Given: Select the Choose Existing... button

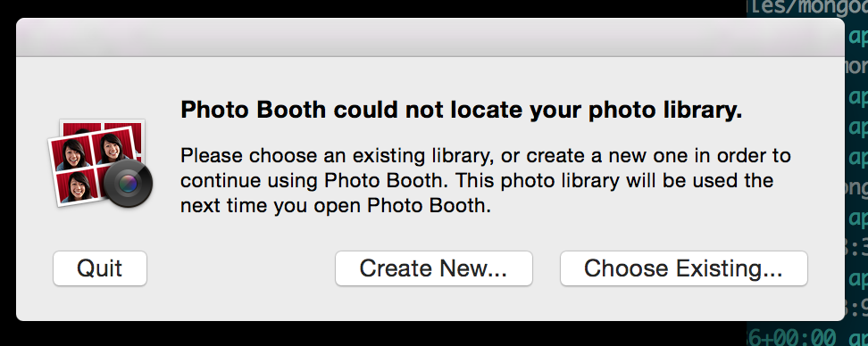Looking at the screenshot, I should pos(684,268).
